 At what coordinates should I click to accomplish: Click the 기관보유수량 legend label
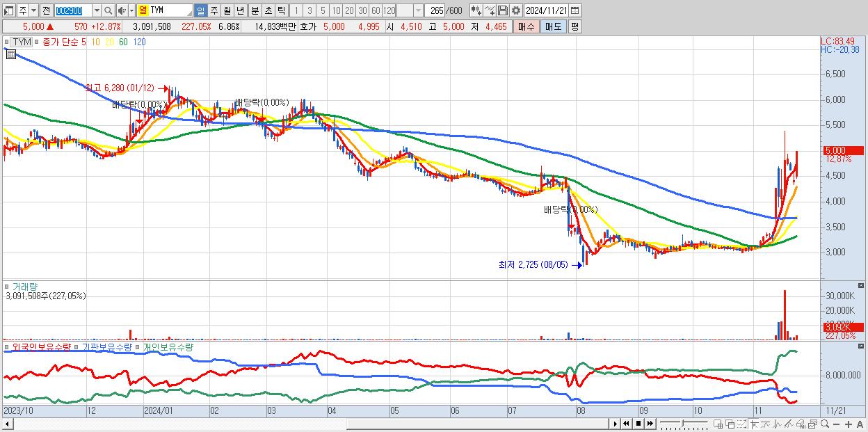[x=107, y=346]
